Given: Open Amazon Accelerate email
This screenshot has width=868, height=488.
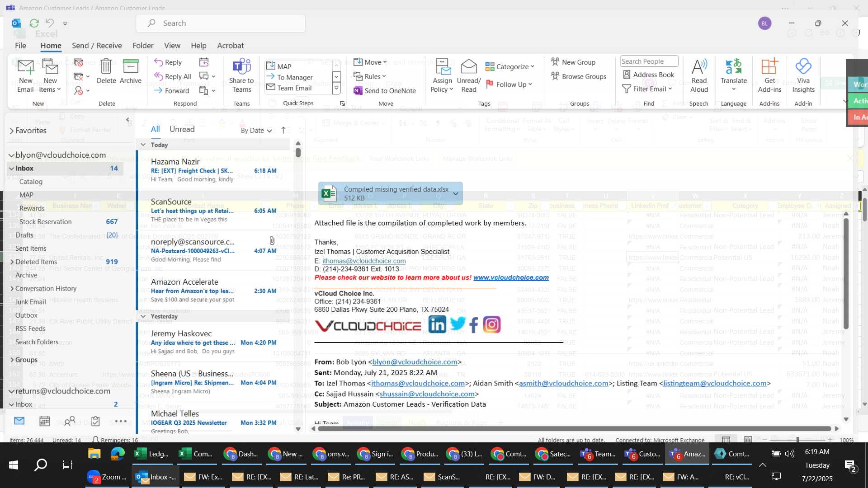Looking at the screenshot, I should 213,291.
